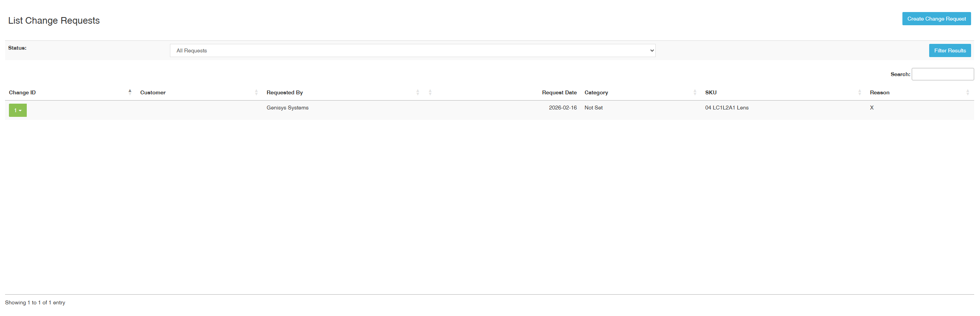Screen dimensions: 980x316
Task: Click the Filter Results button
Action: click(x=950, y=50)
